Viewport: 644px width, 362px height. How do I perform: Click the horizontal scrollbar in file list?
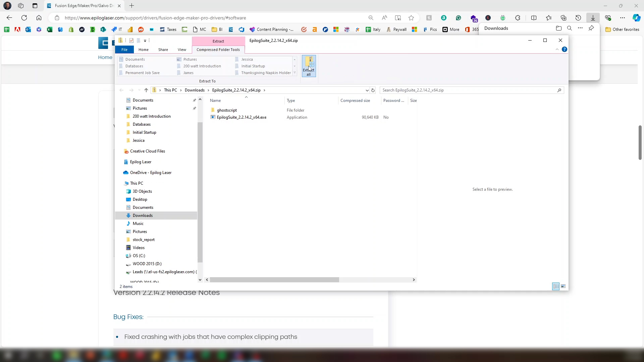[x=274, y=280]
